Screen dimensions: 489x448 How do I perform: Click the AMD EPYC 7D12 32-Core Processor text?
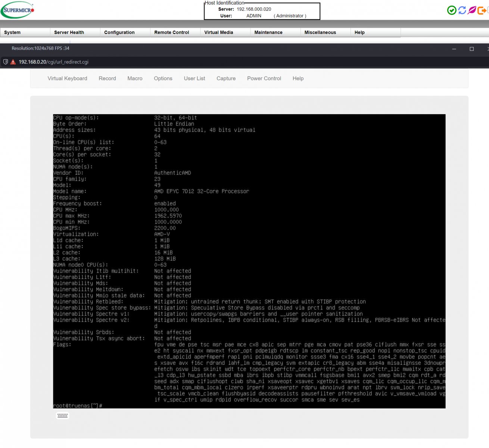[202, 191]
